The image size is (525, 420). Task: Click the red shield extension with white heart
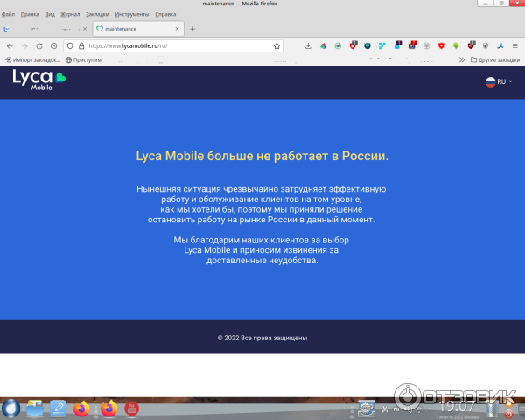[441, 46]
